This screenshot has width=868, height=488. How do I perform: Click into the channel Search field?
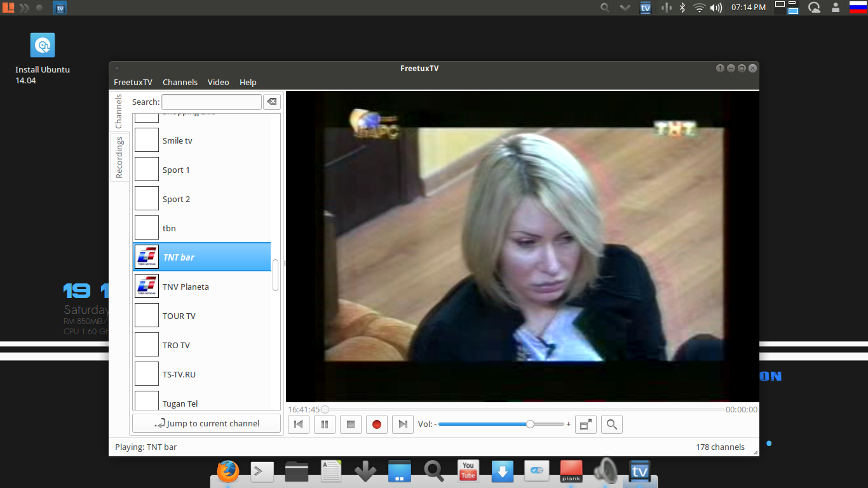click(211, 102)
